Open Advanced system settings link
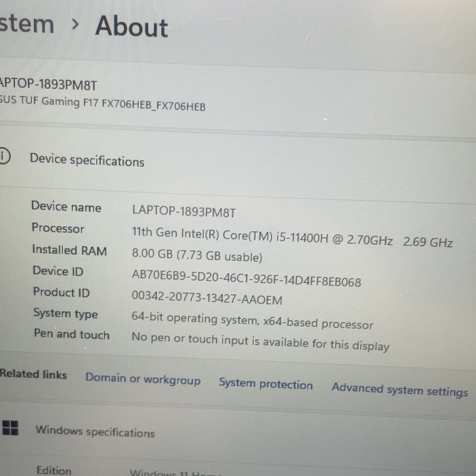 [x=400, y=390]
